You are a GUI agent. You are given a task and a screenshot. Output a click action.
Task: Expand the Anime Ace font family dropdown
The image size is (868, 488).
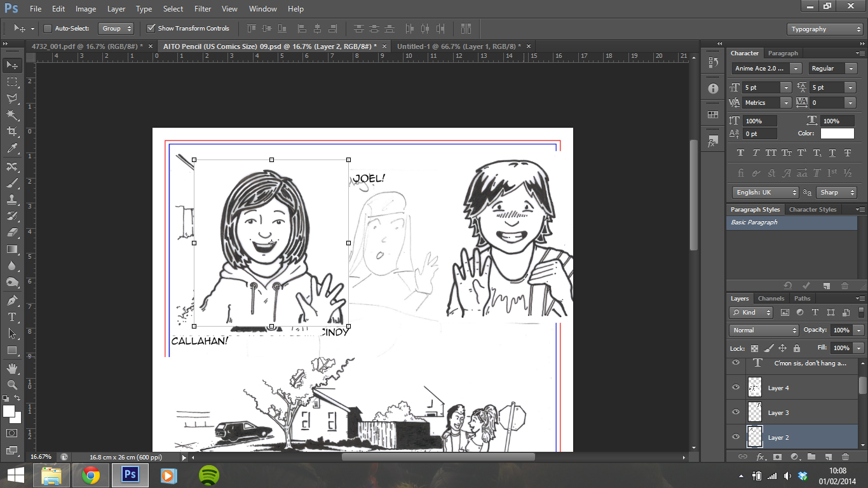point(796,69)
